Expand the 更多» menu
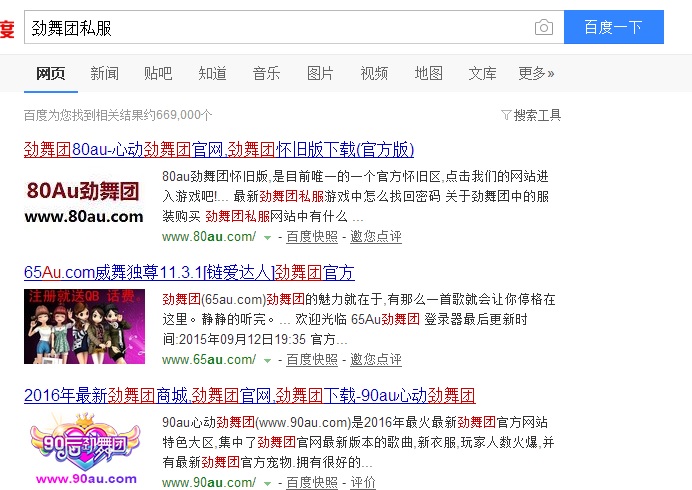The width and height of the screenshot is (692, 490). (x=536, y=73)
